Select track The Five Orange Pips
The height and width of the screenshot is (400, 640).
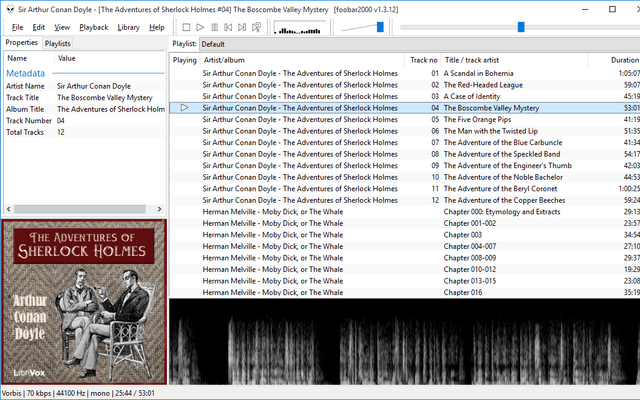point(405,120)
